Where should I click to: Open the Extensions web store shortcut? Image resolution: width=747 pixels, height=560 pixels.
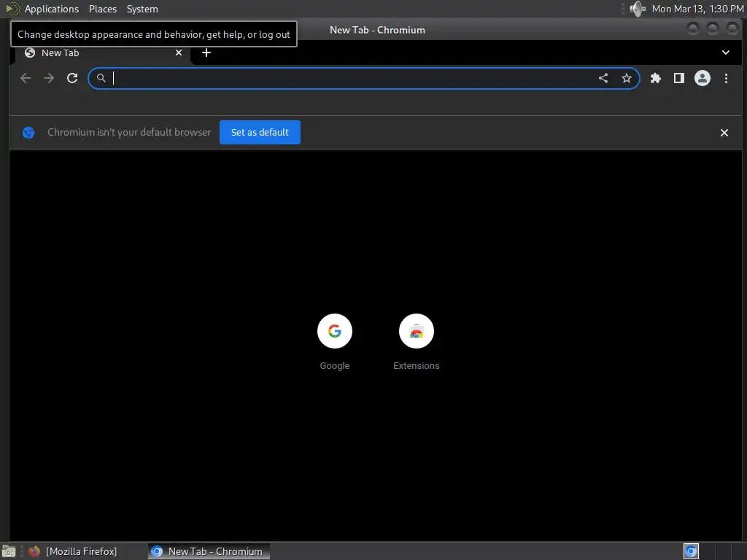(x=417, y=342)
